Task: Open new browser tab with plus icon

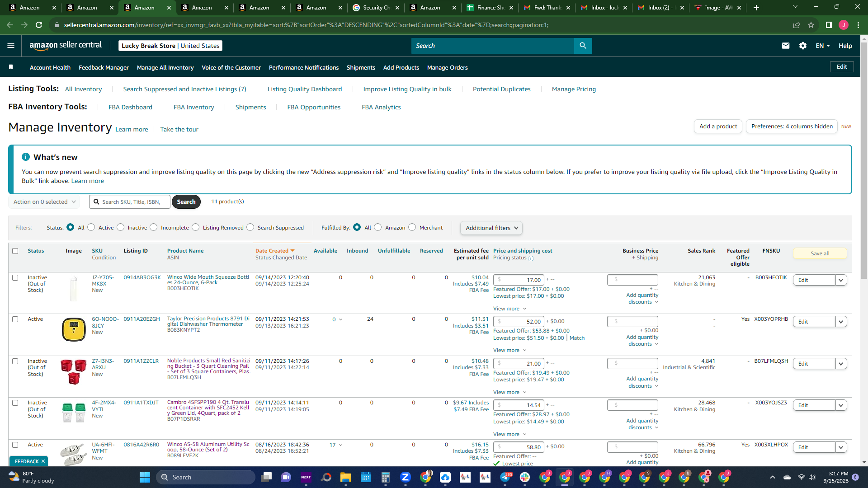Action: [756, 8]
